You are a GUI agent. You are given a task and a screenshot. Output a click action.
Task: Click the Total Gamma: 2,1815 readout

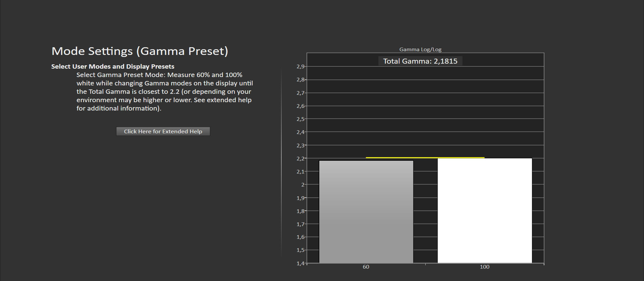click(x=420, y=61)
